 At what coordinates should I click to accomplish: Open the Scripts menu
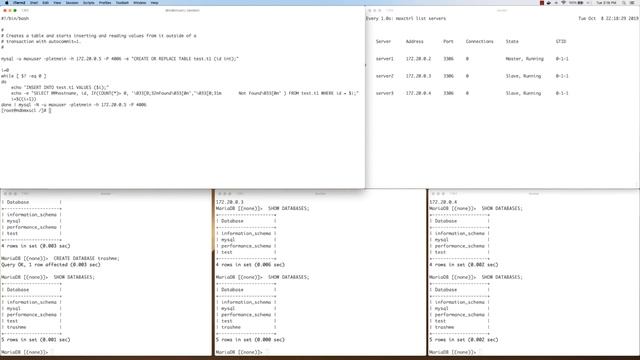89,2
